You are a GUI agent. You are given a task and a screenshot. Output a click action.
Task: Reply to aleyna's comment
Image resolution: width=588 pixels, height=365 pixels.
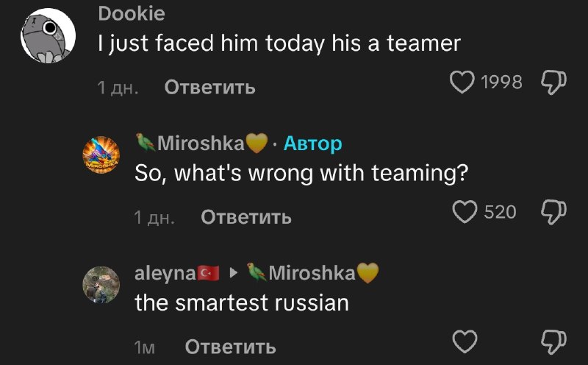coord(230,347)
